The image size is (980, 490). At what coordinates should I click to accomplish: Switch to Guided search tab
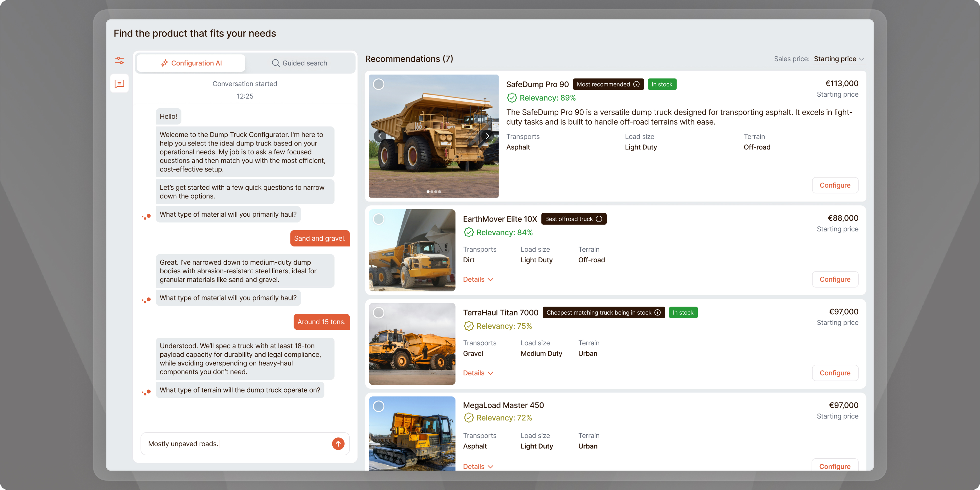300,63
